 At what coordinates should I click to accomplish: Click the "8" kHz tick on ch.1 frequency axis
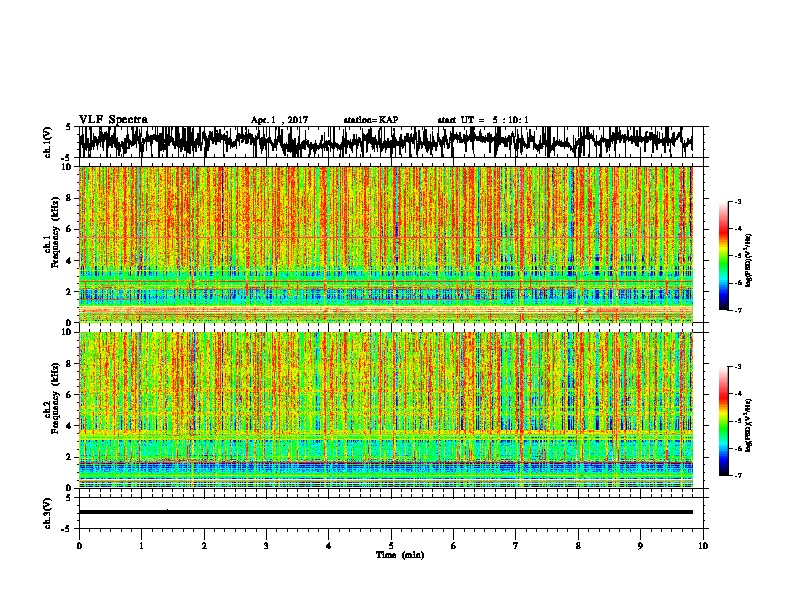pyautogui.click(x=70, y=198)
